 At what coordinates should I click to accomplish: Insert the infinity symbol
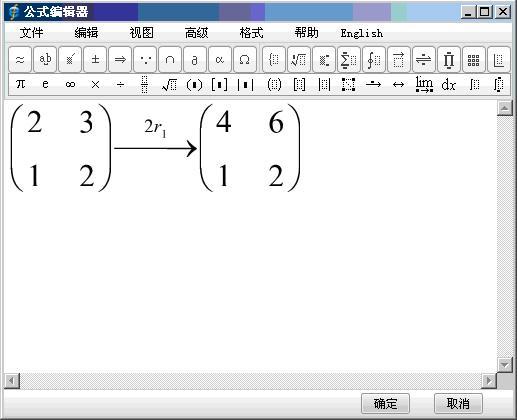click(70, 85)
